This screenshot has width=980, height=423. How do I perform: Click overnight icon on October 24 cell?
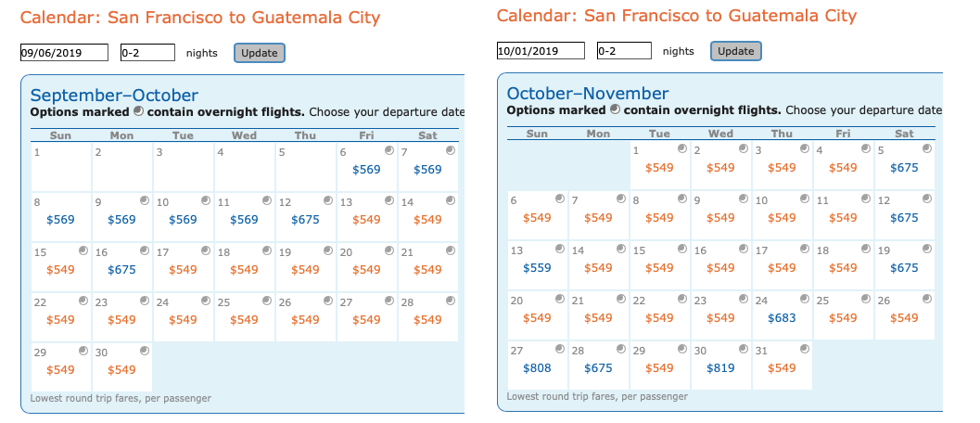click(x=805, y=299)
